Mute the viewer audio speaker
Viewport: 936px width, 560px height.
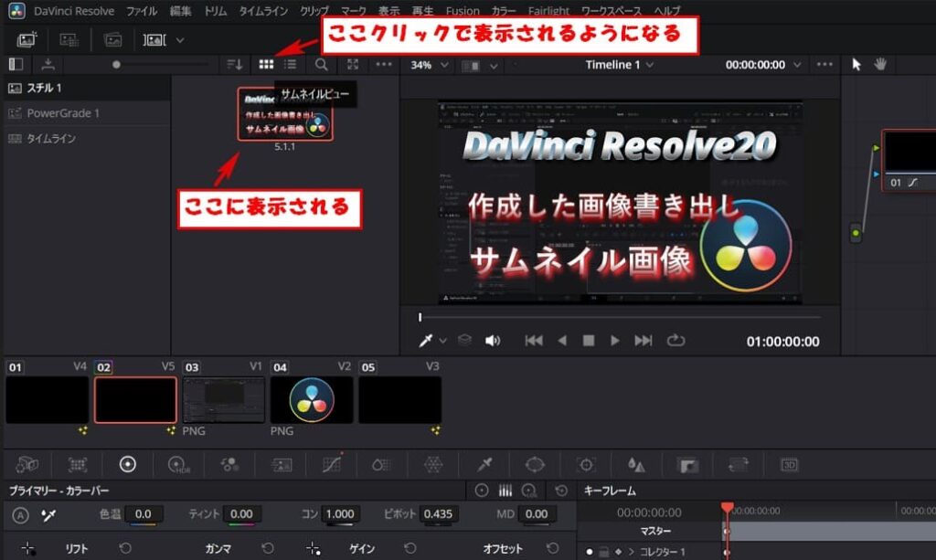tap(492, 341)
